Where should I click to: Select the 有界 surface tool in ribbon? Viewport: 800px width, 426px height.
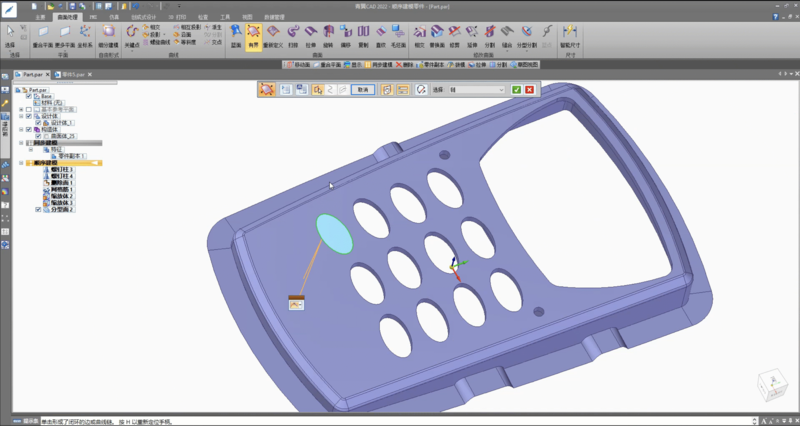(254, 36)
